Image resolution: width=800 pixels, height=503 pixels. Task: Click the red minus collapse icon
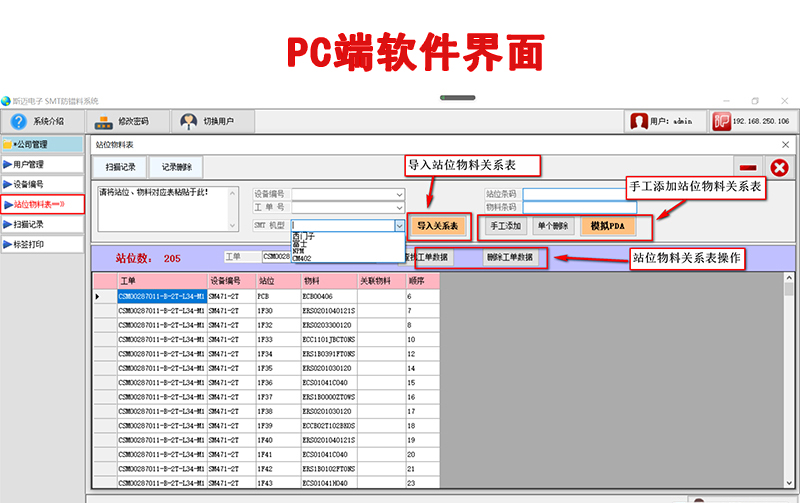[746, 167]
